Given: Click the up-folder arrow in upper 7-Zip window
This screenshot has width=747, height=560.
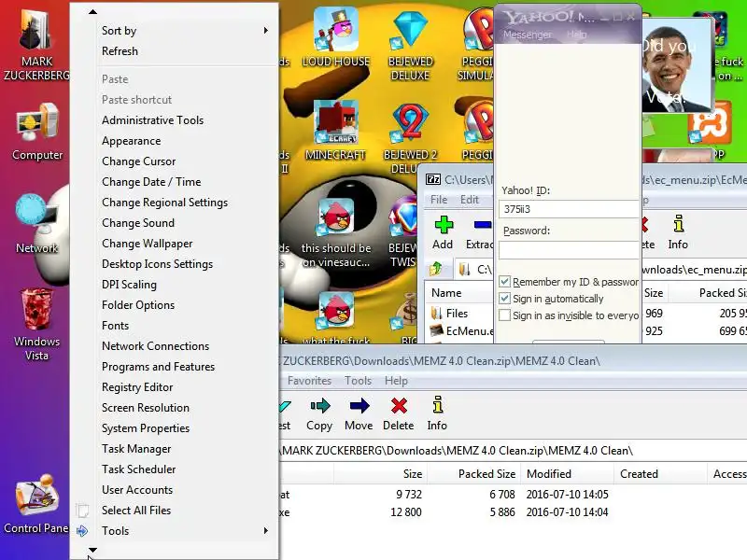Looking at the screenshot, I should click(435, 269).
